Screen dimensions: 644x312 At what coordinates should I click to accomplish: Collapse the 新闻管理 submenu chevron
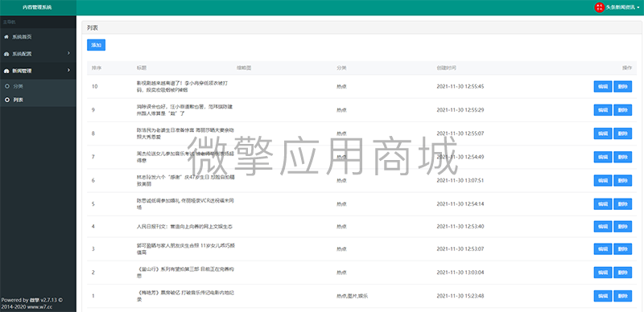click(68, 71)
